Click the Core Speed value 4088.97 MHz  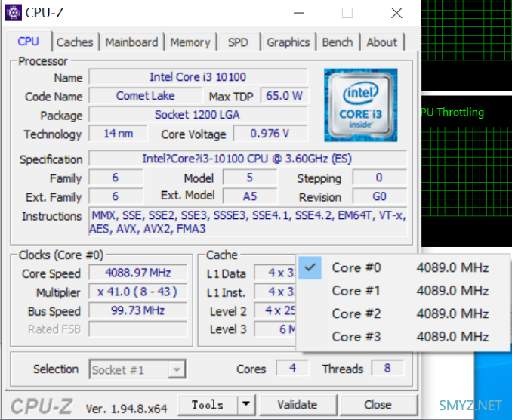point(137,273)
